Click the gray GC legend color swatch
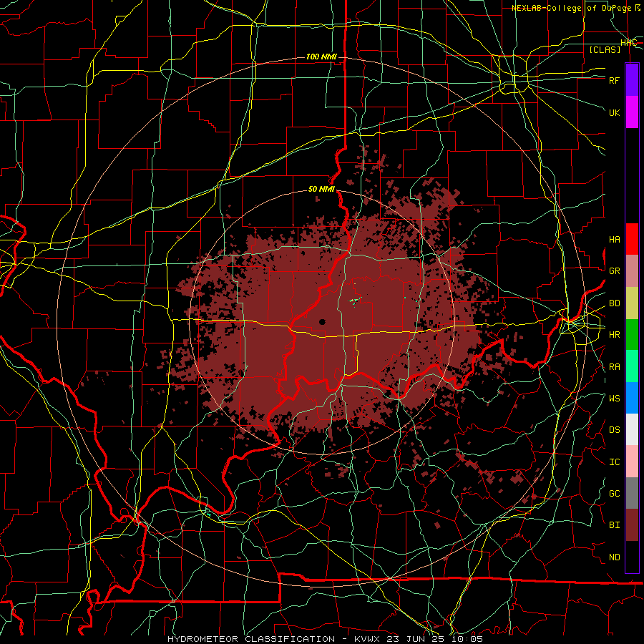This screenshot has height=644, width=644. (632, 493)
